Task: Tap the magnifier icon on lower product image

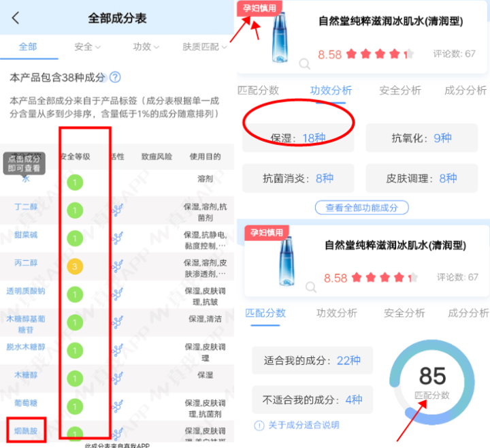Action: (x=310, y=287)
